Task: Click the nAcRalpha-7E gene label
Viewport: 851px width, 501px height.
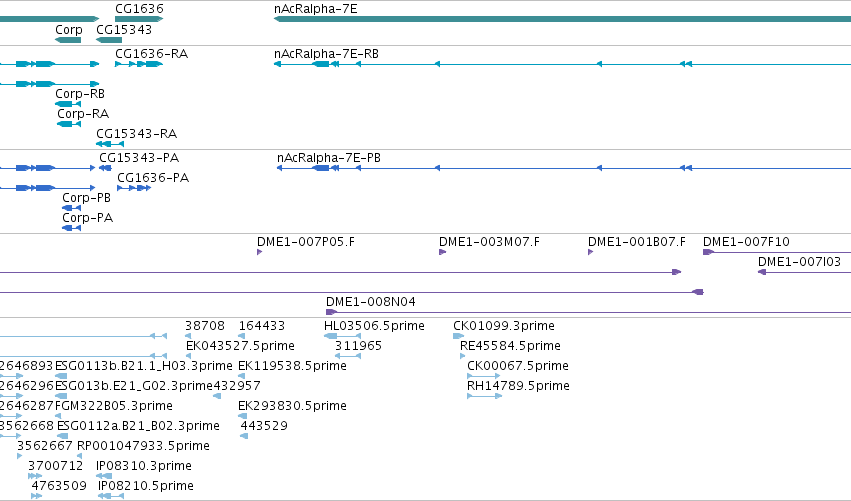Action: pos(315,9)
